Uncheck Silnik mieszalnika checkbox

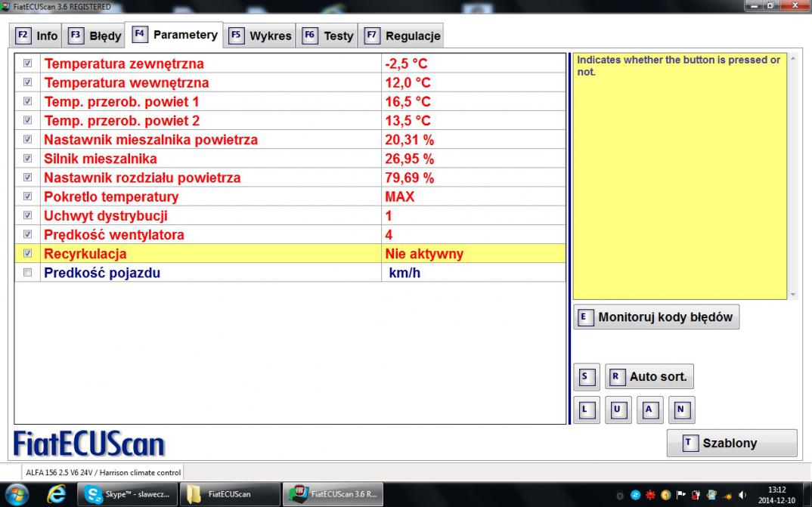[x=27, y=159]
